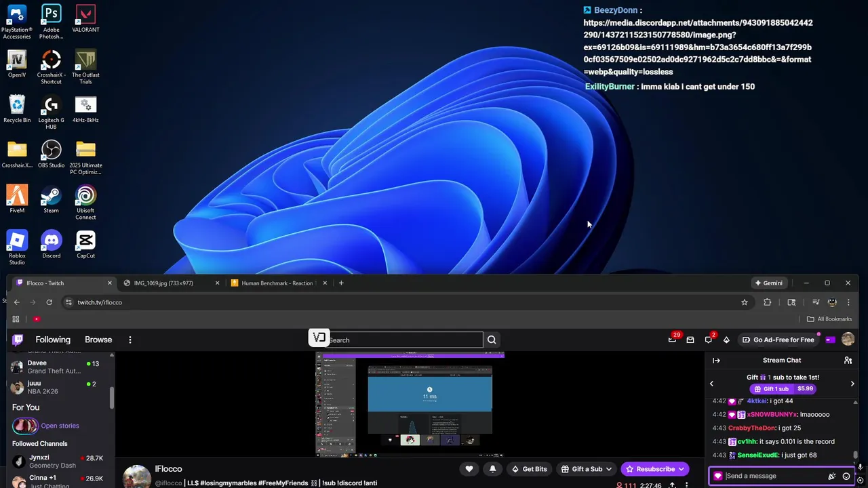
Task: Open the emote picker in chat
Action: tap(846, 476)
